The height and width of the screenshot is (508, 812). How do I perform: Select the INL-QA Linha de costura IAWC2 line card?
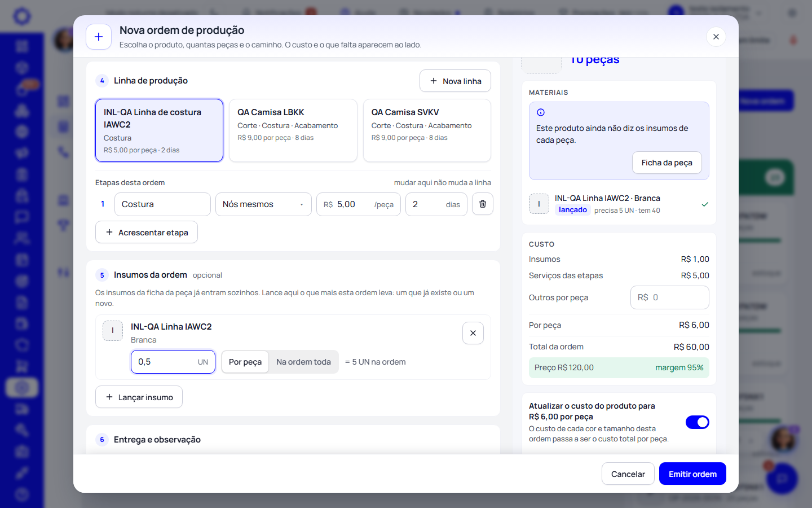tap(160, 130)
